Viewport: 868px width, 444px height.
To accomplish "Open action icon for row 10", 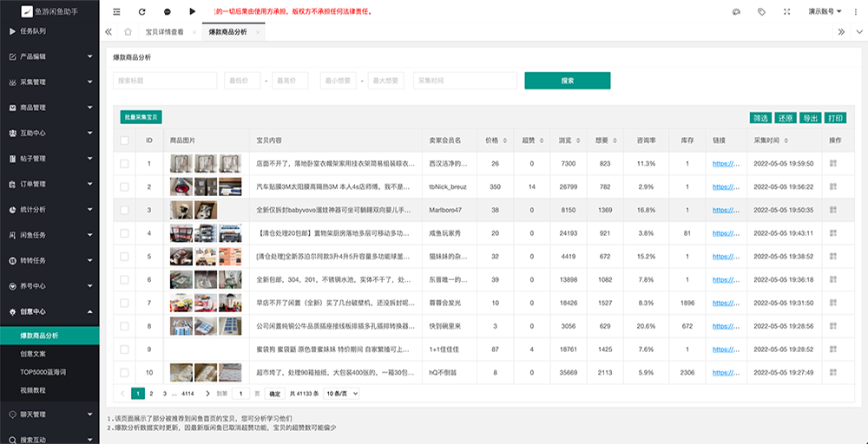I will (x=833, y=373).
